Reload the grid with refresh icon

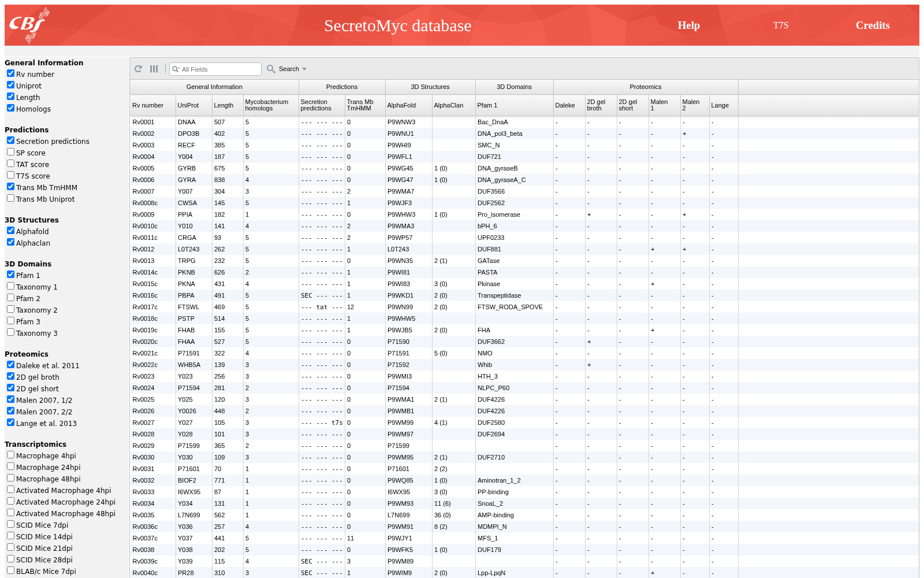pyautogui.click(x=139, y=69)
